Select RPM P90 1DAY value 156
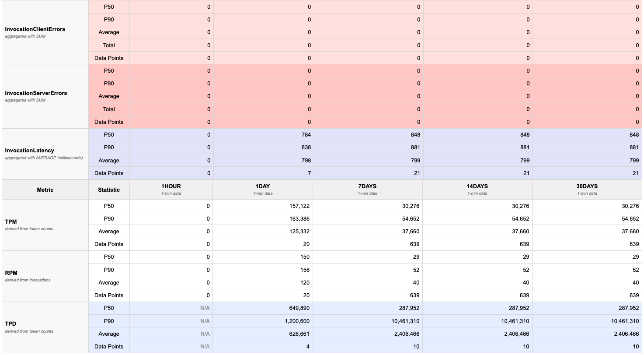 click(x=305, y=270)
